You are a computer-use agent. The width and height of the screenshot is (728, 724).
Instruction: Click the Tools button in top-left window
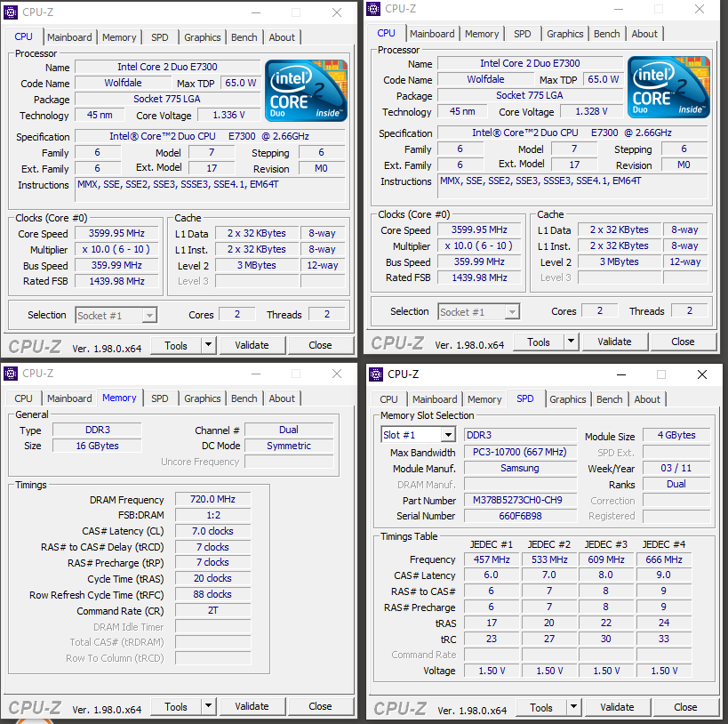pos(176,345)
